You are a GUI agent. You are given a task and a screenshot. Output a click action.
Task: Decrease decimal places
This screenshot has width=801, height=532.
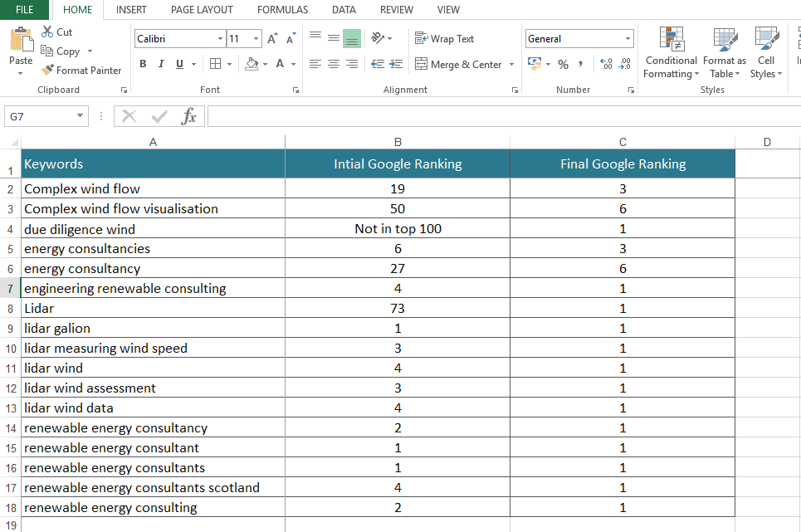pyautogui.click(x=624, y=64)
